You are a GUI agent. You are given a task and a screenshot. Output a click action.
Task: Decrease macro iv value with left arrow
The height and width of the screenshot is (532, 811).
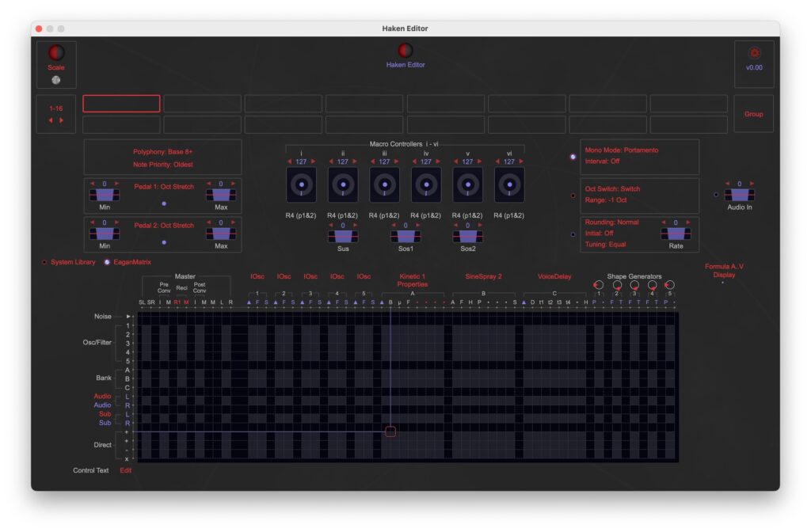point(414,161)
